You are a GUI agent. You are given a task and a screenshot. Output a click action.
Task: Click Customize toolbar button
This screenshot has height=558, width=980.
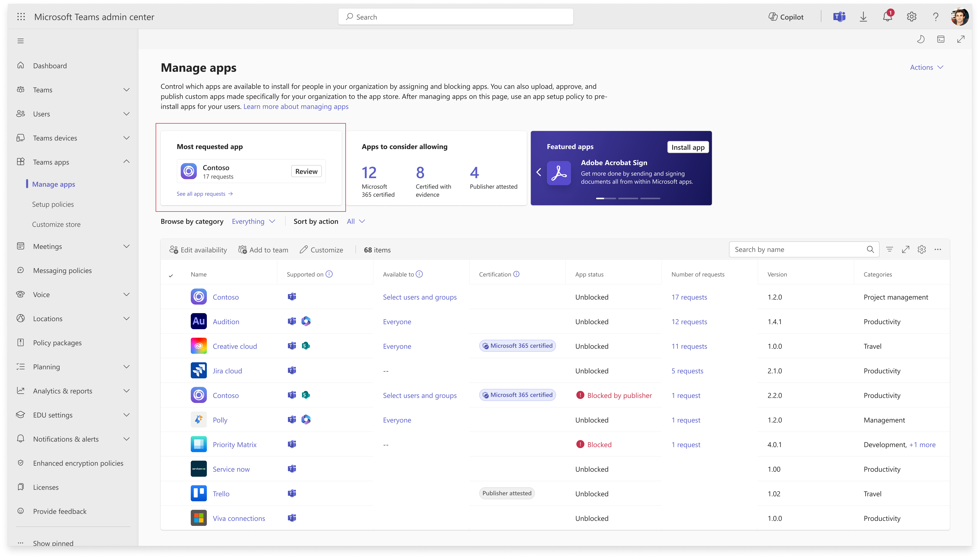click(321, 250)
